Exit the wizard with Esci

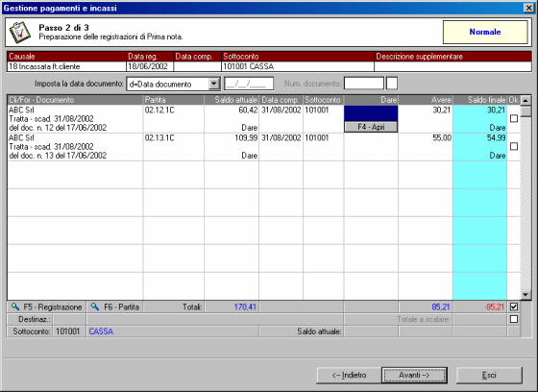pos(489,375)
